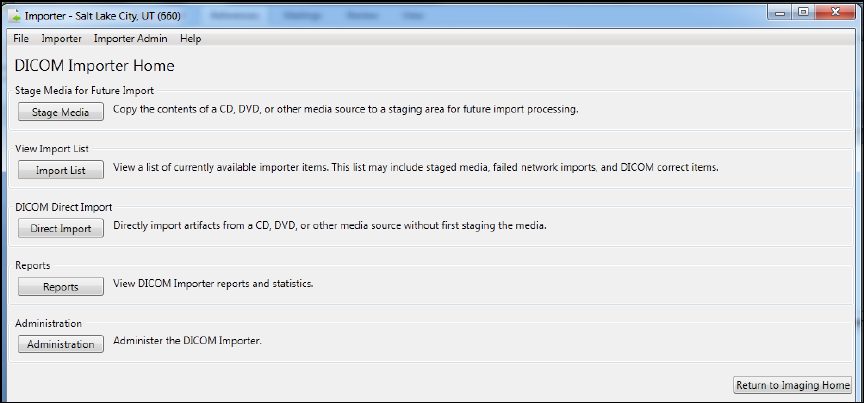This screenshot has width=864, height=403.
Task: Open the Import List button
Action: (60, 170)
